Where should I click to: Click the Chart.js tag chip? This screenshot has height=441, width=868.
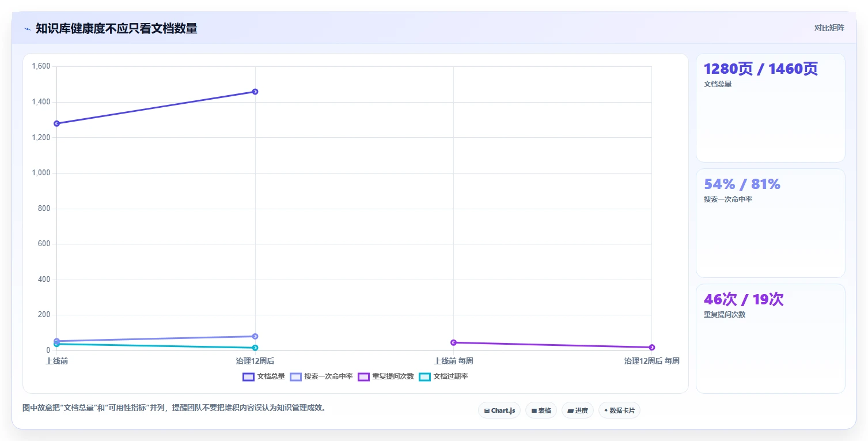[499, 410]
